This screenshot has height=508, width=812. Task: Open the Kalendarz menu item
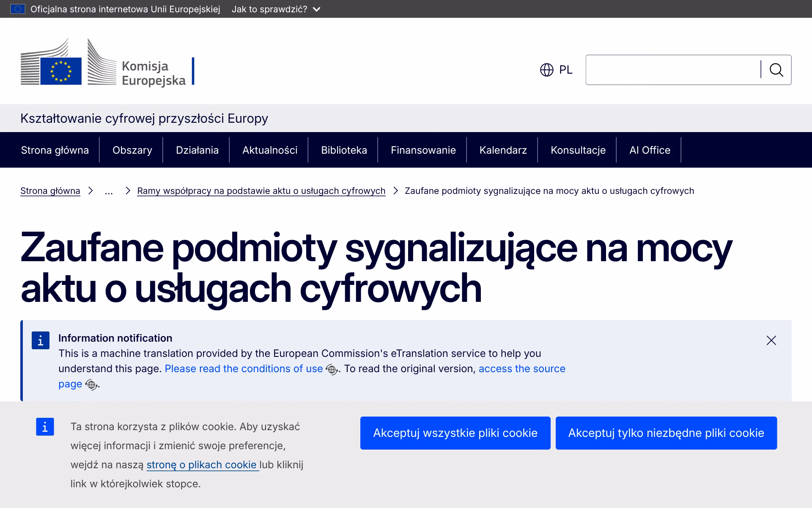coord(503,150)
